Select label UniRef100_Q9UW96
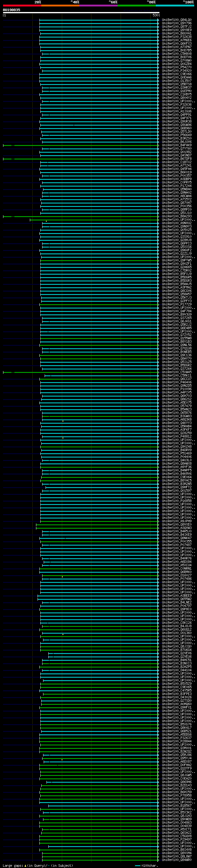The width and height of the screenshot is (197, 868). pos(177,125)
